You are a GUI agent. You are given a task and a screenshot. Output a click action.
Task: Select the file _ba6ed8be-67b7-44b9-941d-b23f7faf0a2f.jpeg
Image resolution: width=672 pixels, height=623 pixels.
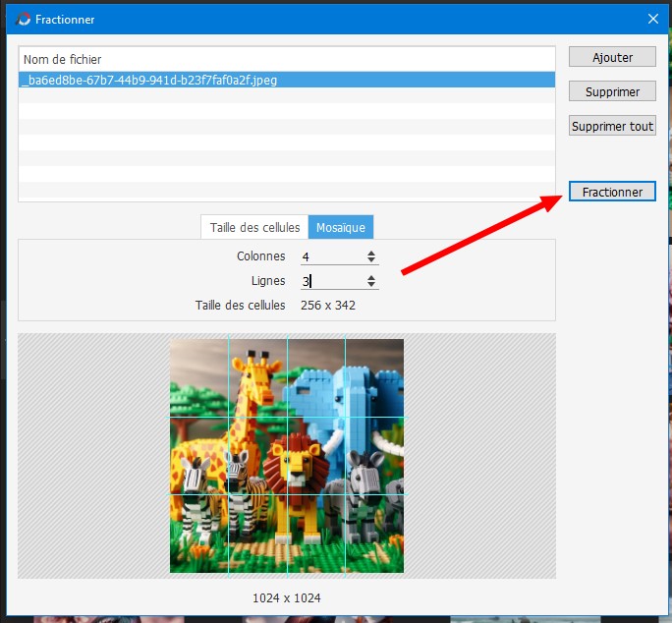coord(287,80)
